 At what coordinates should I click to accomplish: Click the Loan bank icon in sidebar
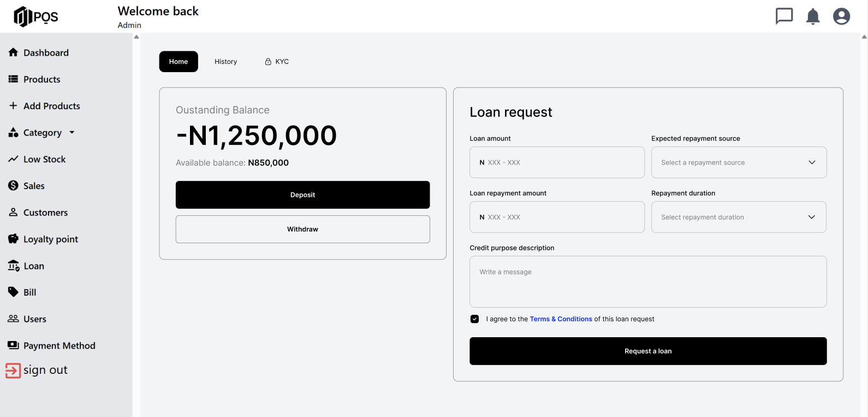click(14, 266)
